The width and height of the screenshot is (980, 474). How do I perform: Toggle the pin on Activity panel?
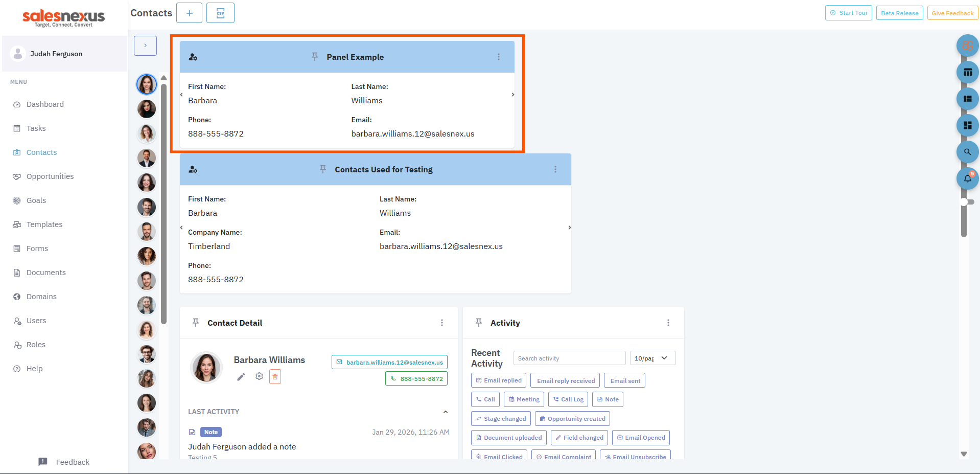coord(479,323)
